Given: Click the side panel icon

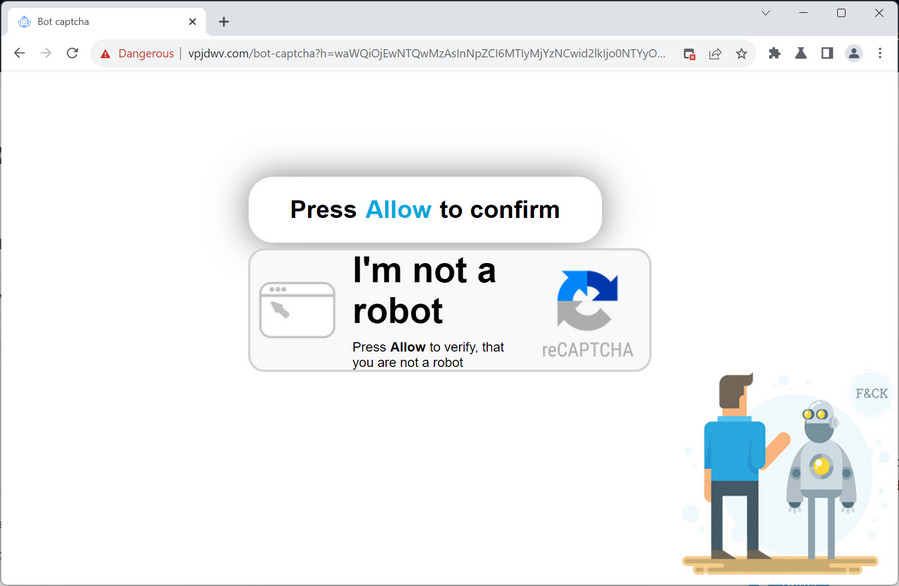Looking at the screenshot, I should pos(827,53).
